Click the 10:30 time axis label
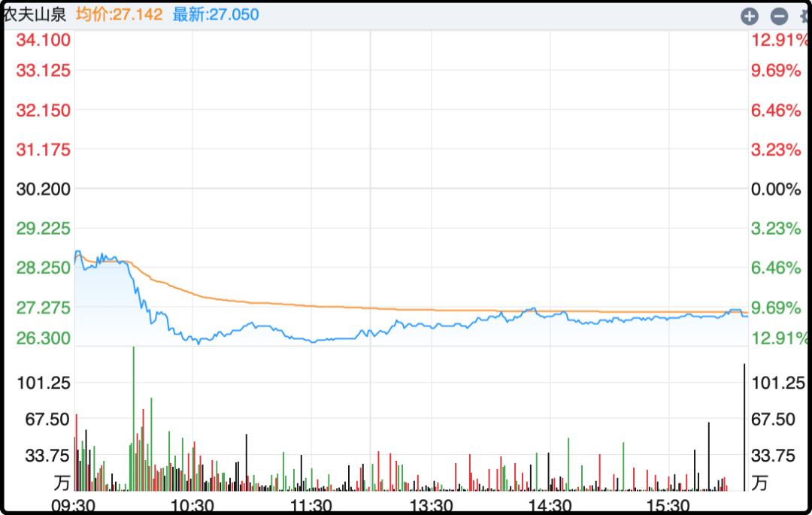The image size is (812, 515). point(192,504)
